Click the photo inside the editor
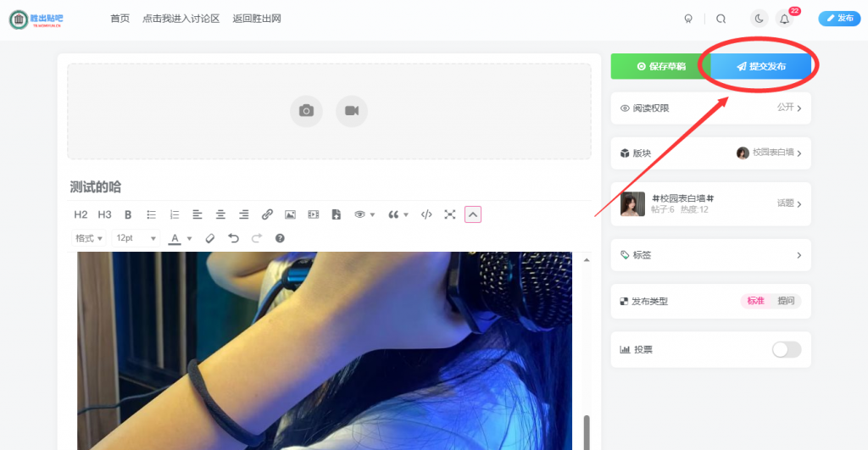The height and width of the screenshot is (450, 868). pos(325,351)
